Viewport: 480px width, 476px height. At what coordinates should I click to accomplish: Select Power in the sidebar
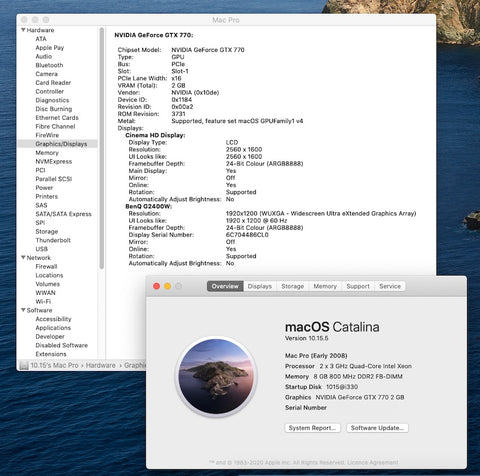(x=44, y=188)
